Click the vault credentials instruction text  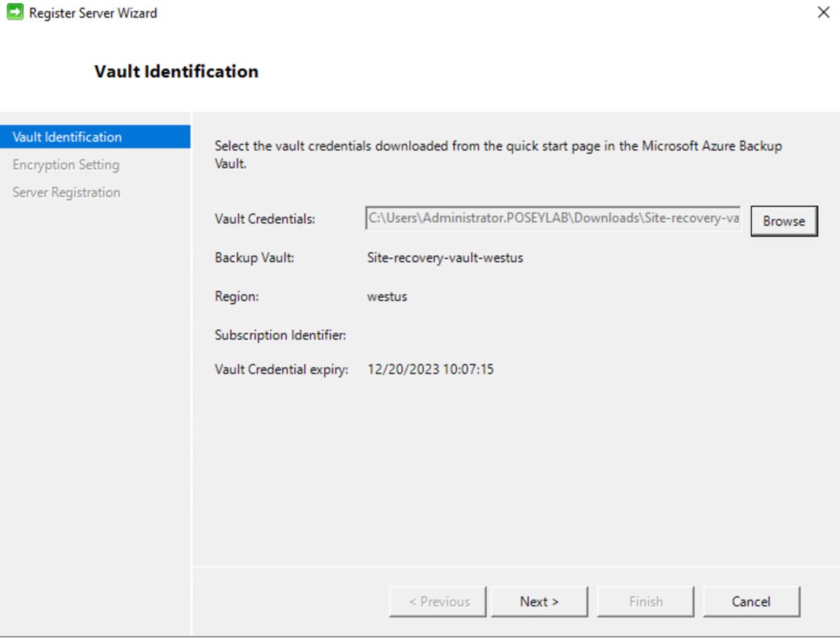[x=496, y=146]
